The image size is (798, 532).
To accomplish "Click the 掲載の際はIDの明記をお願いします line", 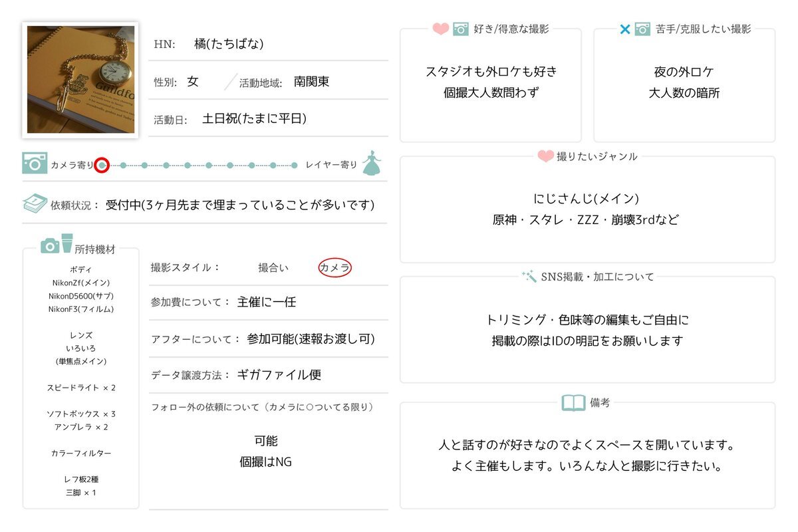I will pos(588,341).
